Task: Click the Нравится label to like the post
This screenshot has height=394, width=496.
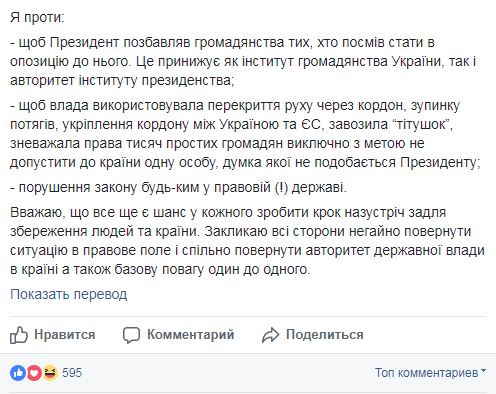Action: point(65,335)
